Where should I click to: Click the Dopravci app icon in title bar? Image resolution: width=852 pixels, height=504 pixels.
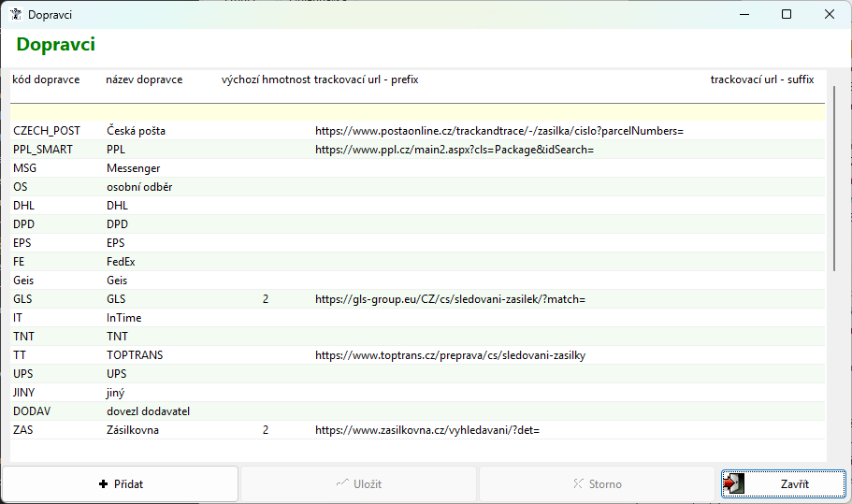16,15
